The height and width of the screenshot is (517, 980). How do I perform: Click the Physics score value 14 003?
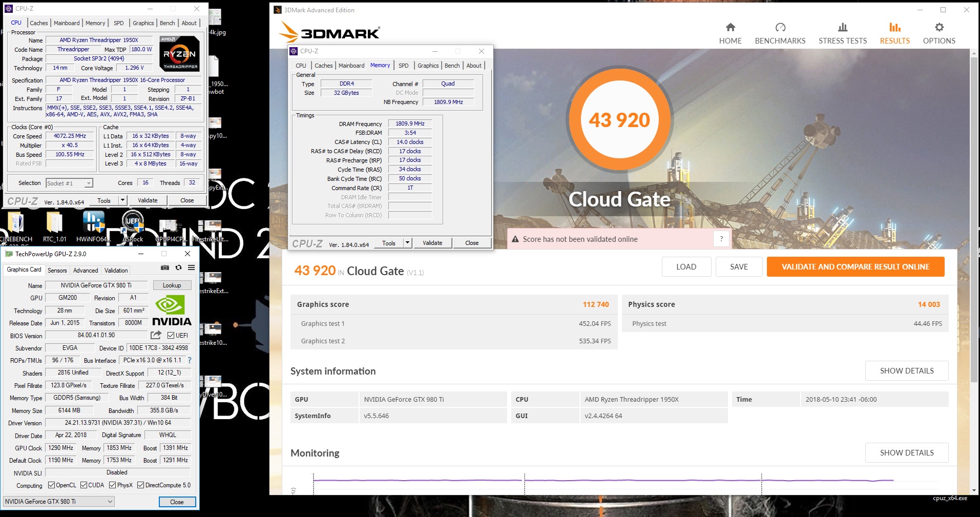coord(929,304)
